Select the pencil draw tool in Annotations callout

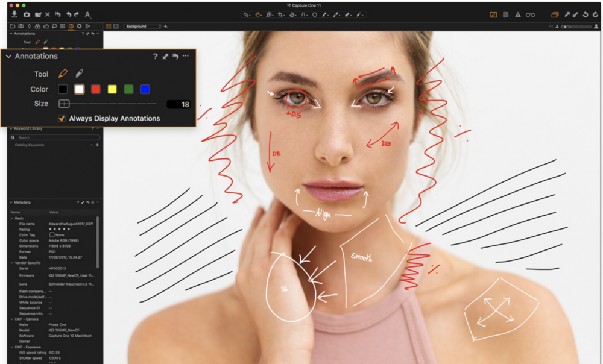(x=63, y=73)
